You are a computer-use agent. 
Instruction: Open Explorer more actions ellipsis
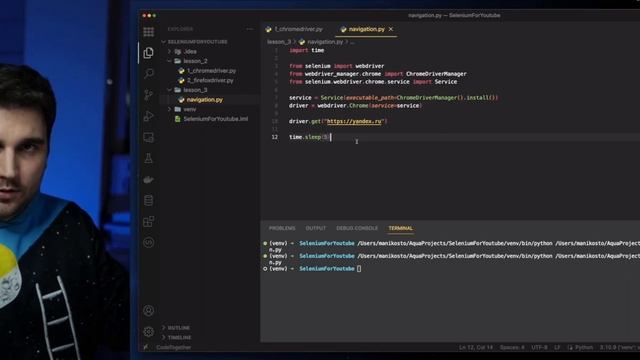tap(249, 29)
